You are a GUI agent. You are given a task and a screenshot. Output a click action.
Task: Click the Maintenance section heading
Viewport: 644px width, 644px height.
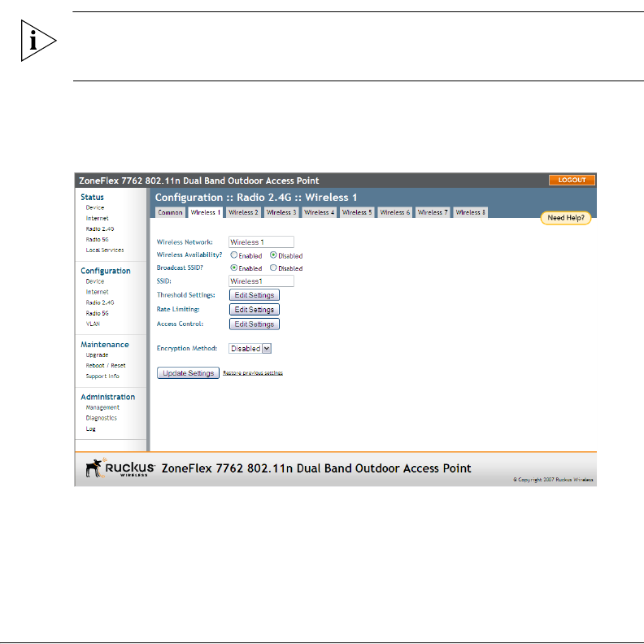pyautogui.click(x=105, y=345)
